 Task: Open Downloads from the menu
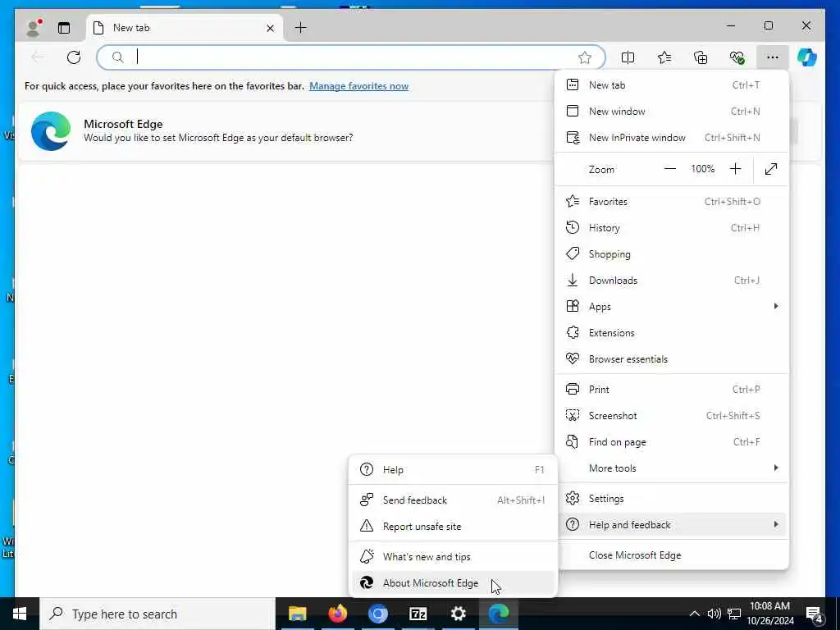point(672,281)
